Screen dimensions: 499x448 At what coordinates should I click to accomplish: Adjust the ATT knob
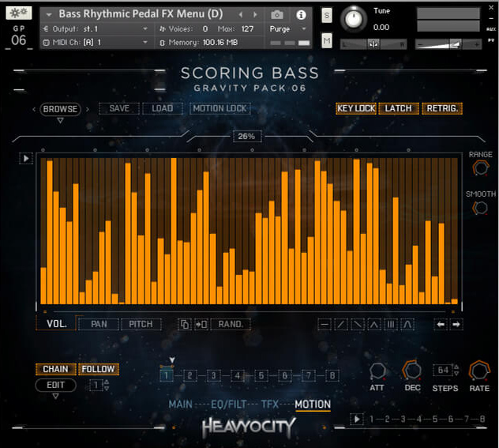pyautogui.click(x=377, y=371)
